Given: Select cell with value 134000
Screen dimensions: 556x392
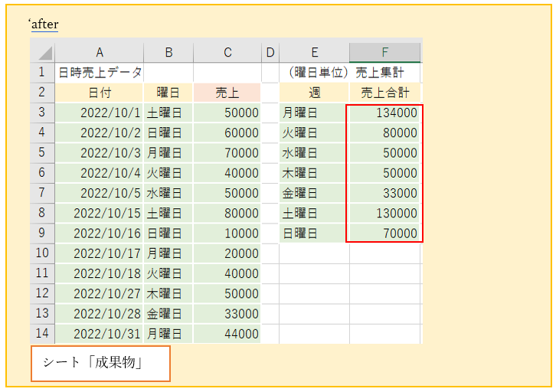Looking at the screenshot, I should 384,113.
